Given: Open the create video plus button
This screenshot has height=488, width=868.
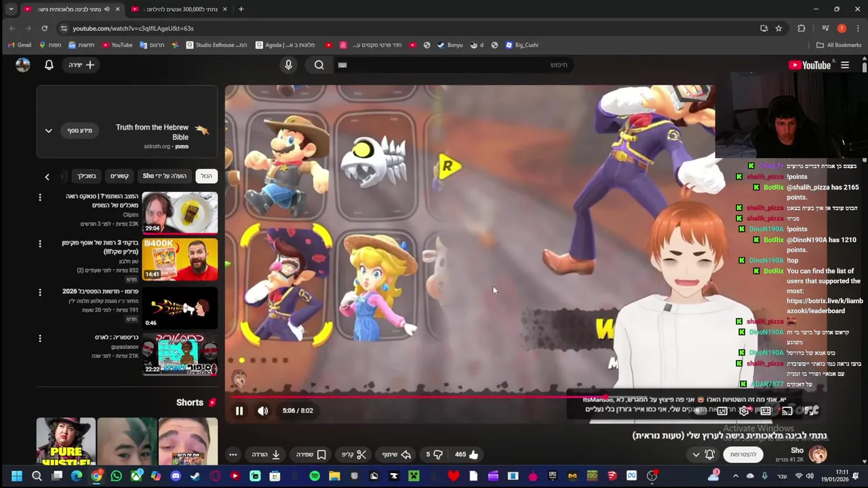Looking at the screenshot, I should click(x=82, y=65).
